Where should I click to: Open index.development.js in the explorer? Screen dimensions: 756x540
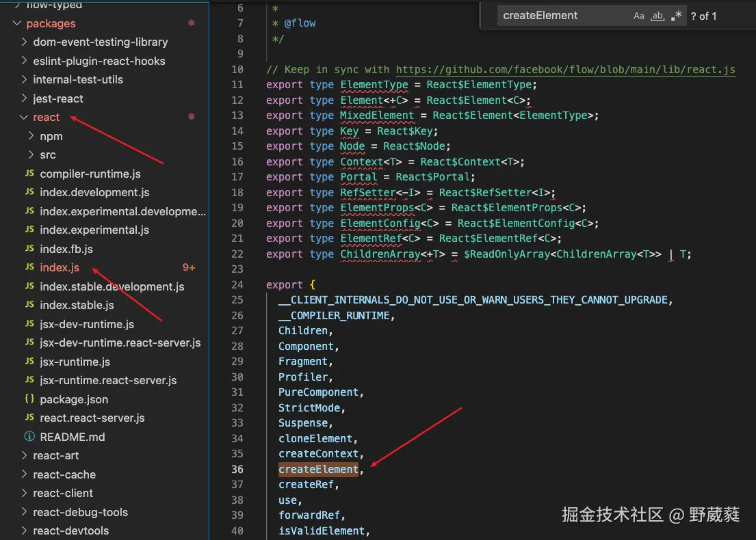[94, 193]
